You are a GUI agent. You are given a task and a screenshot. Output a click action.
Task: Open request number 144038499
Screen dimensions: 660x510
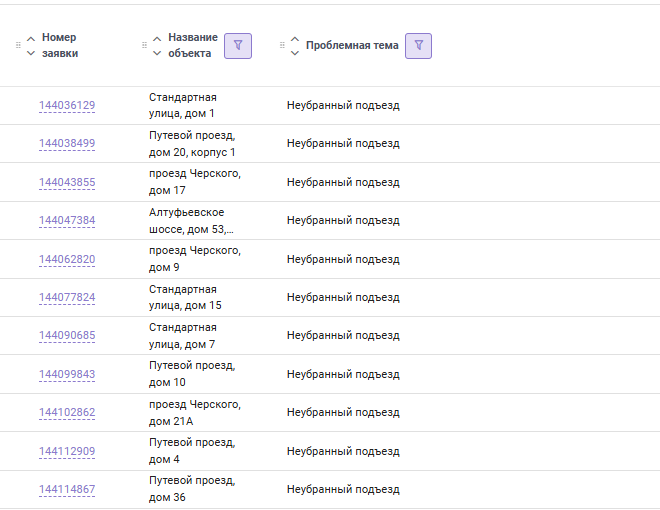tap(67, 144)
